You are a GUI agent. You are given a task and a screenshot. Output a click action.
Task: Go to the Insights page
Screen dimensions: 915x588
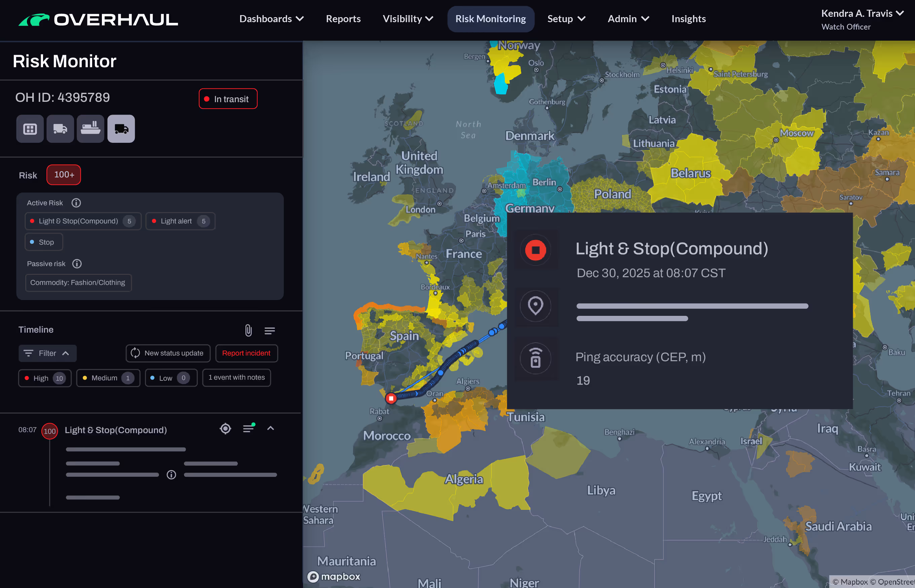pos(688,19)
